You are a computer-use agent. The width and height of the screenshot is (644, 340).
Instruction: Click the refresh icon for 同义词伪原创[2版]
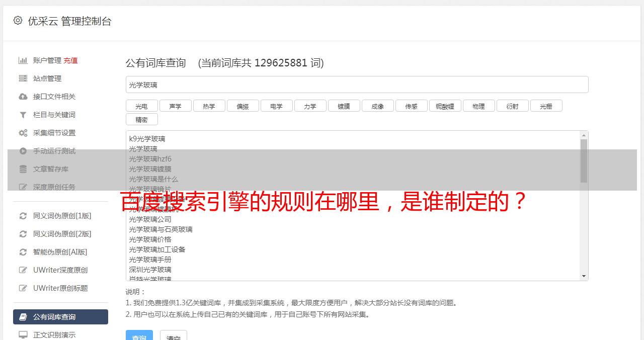23,234
